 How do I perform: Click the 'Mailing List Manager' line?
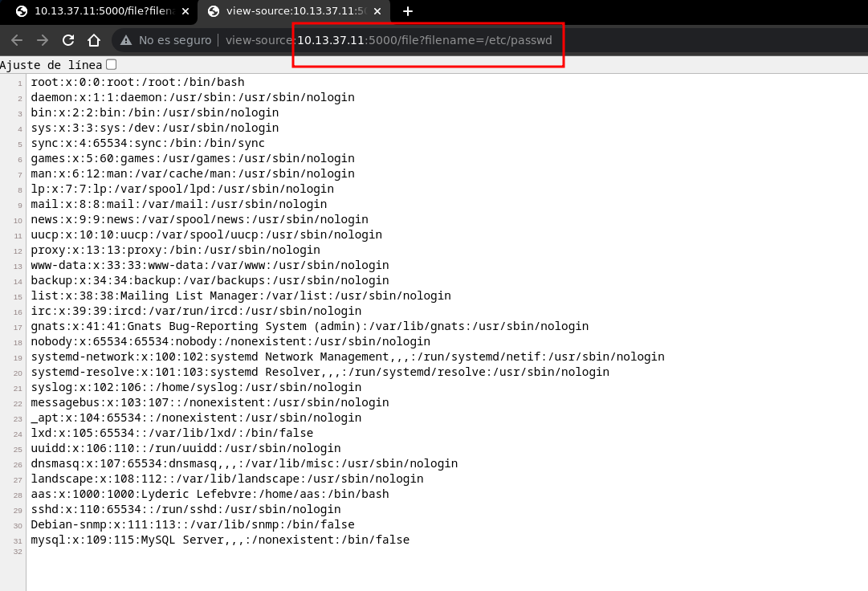(241, 295)
